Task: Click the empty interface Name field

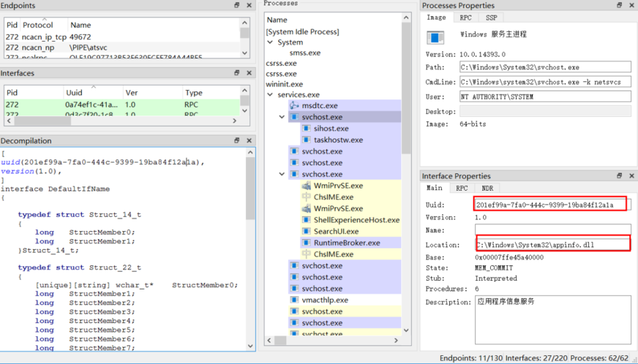Action: coord(552,230)
